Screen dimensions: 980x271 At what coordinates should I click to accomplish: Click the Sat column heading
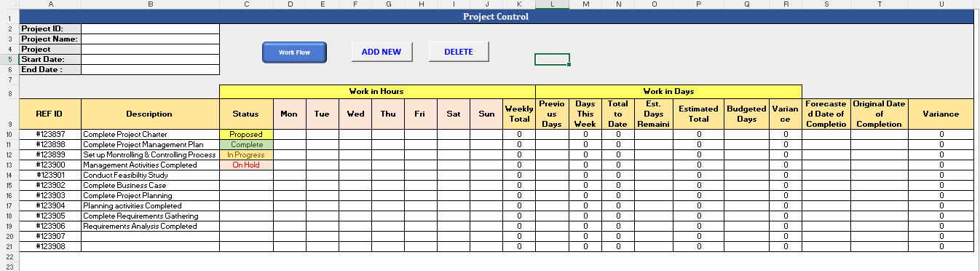[x=454, y=114]
